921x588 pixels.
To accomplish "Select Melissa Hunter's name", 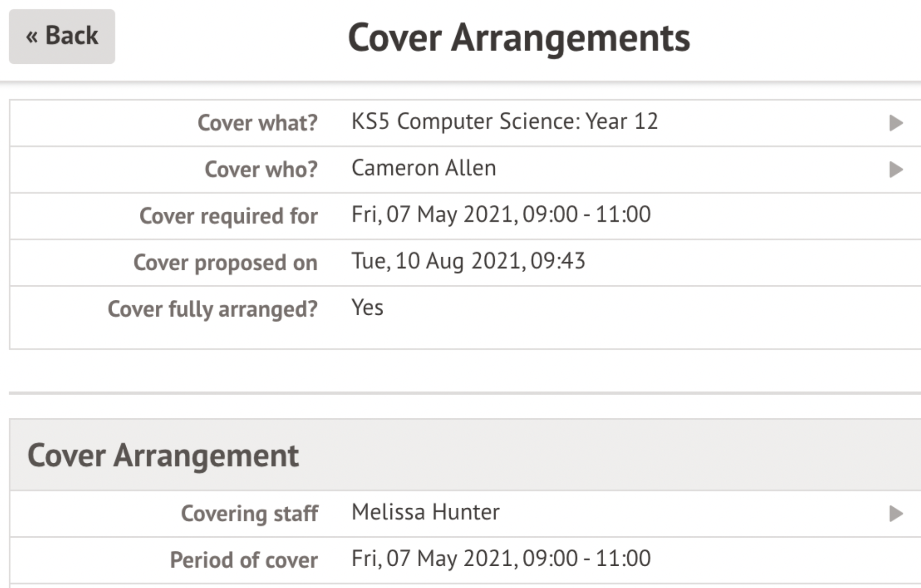I will click(426, 512).
